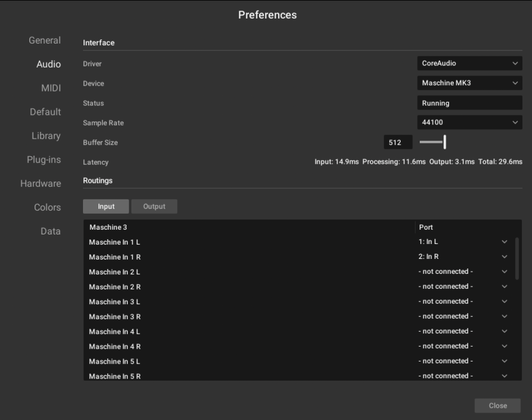The height and width of the screenshot is (420, 532).
Task: Switch to the Output routings tab
Action: point(154,206)
